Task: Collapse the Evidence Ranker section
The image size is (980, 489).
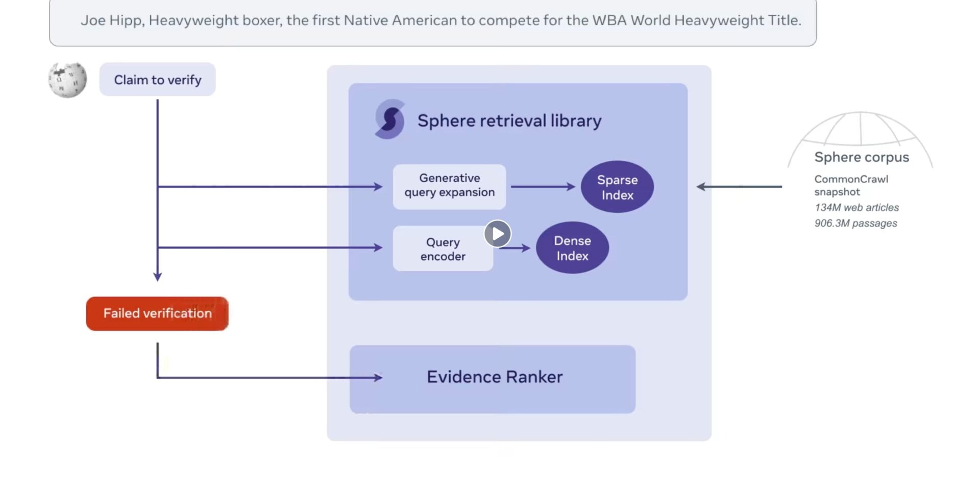Action: pos(494,377)
